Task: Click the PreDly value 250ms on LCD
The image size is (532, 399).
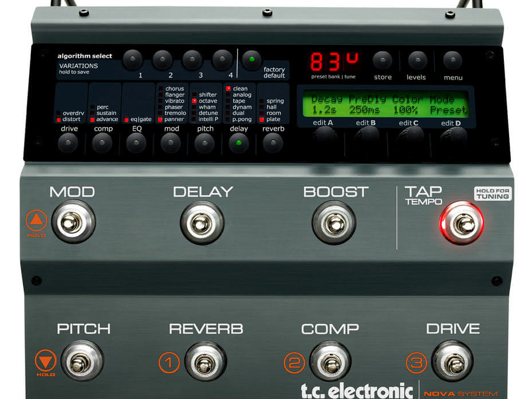Action: coord(364,109)
